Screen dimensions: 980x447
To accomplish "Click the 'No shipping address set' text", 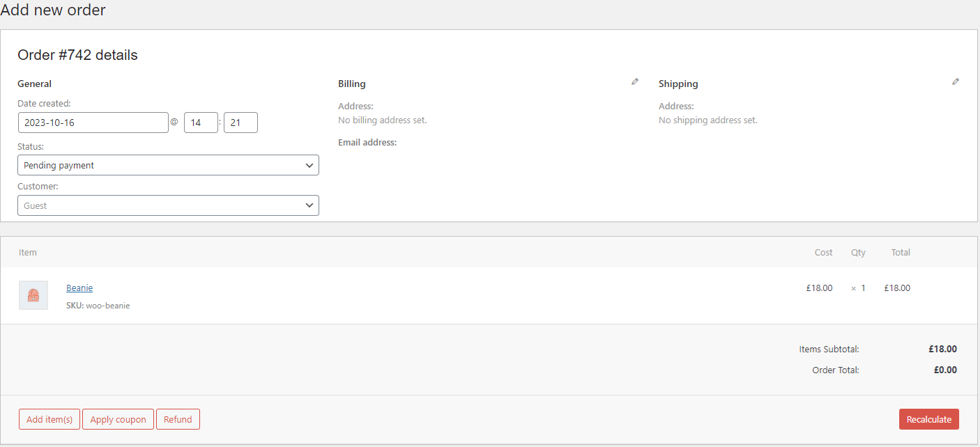I will click(707, 120).
